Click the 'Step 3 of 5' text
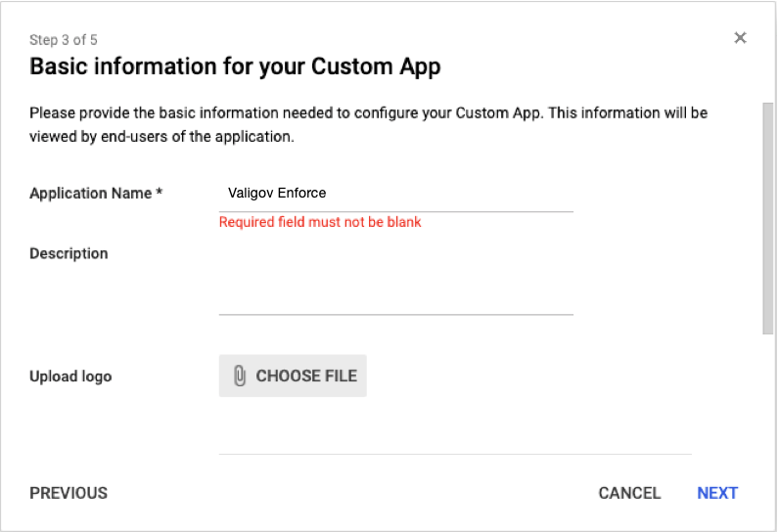This screenshot has height=532, width=778. point(64,40)
